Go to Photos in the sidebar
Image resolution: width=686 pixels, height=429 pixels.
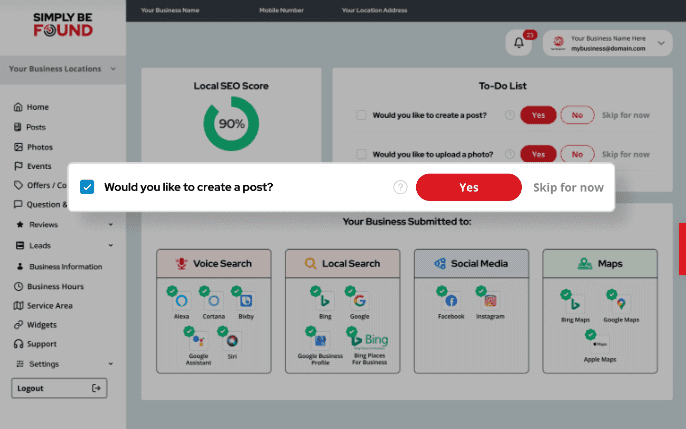point(39,147)
